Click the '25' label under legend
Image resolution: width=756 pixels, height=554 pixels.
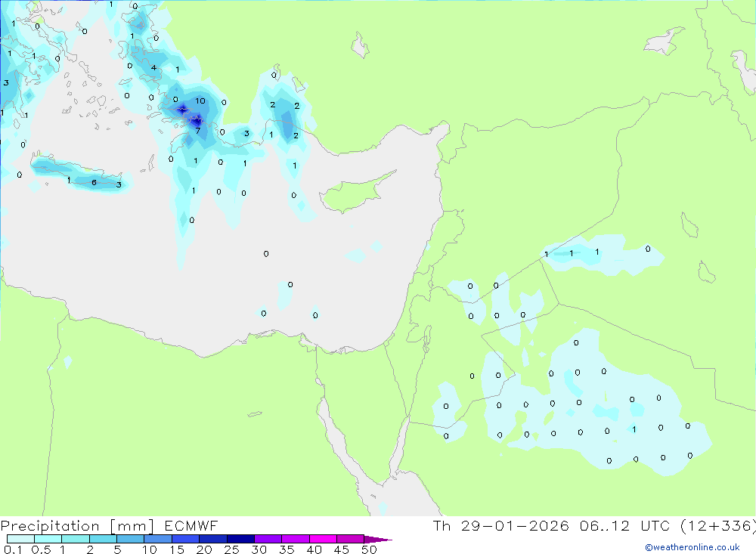[231, 549]
